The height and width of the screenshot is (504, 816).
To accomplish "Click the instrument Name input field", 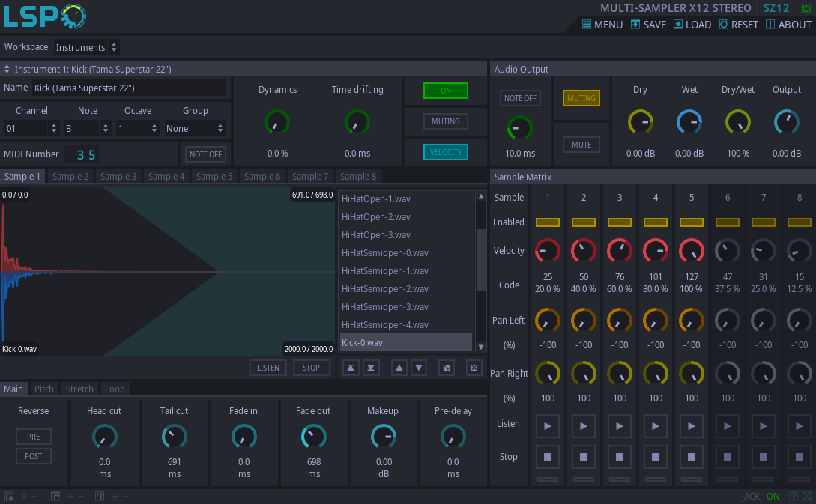I will [x=129, y=88].
